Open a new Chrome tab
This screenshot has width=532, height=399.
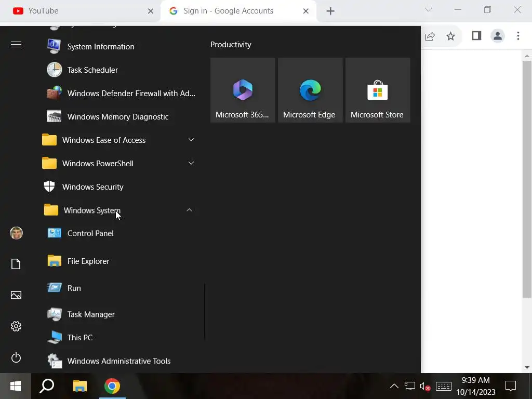tap(330, 11)
